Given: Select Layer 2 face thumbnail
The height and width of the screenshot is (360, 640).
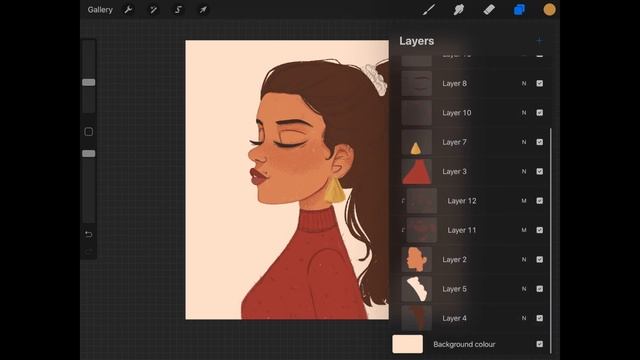Looking at the screenshot, I should click(416, 260).
